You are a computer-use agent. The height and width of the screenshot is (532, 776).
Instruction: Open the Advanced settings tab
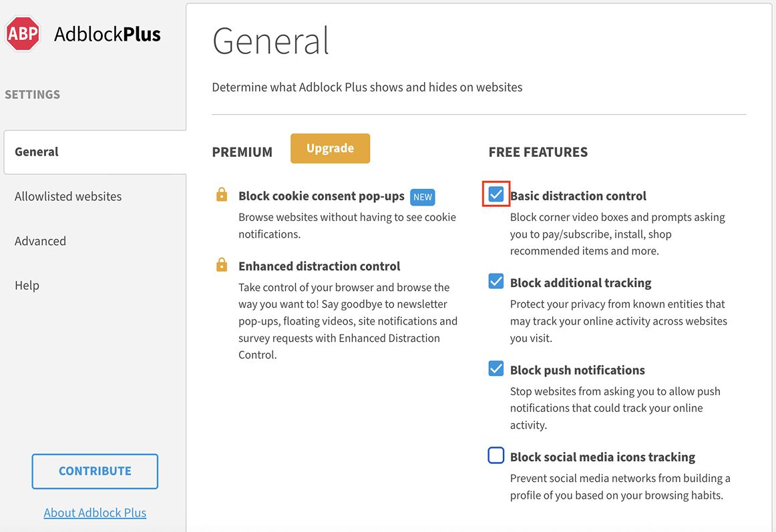pyautogui.click(x=40, y=241)
